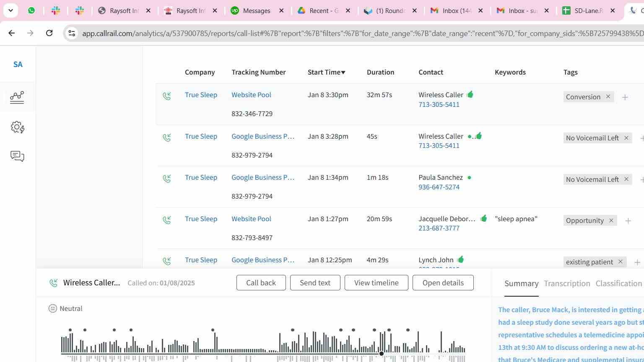Image resolution: width=644 pixels, height=362 pixels.
Task: Click the Call back button
Action: pos(261,283)
